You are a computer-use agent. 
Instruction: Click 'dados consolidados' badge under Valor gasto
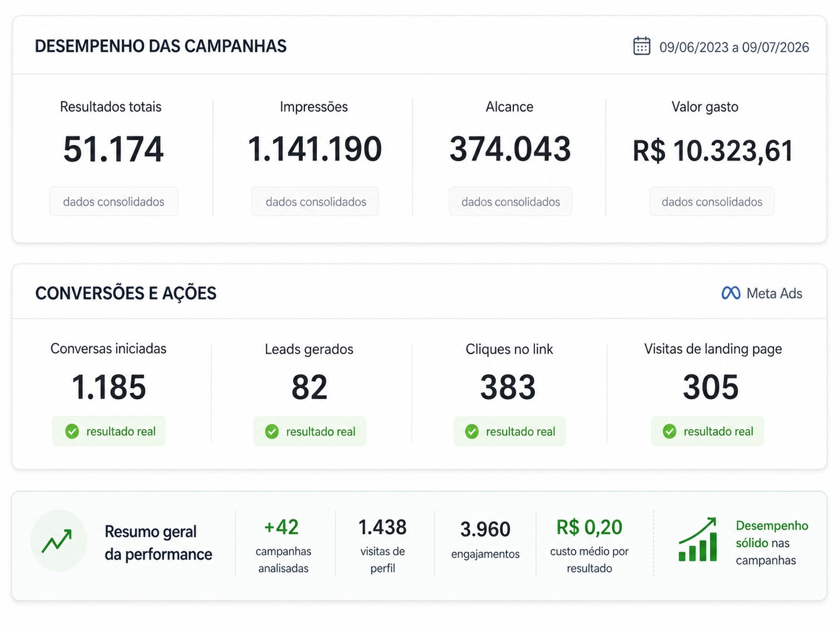point(712,201)
